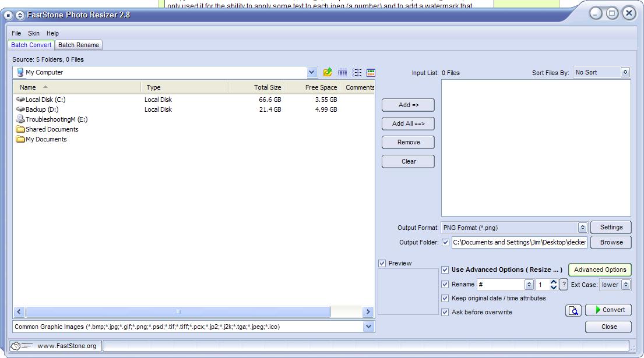This screenshot has width=644, height=358.
Task: Sort by the Name column header
Action: coord(77,87)
